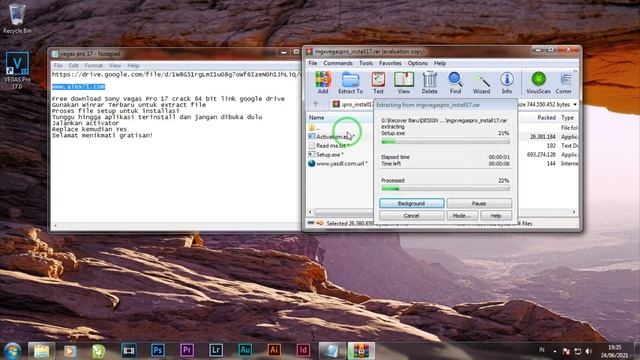Viewport: 640px width, 360px height.
Task: Open the View menu in Notepad
Action: pyautogui.click(x=115, y=65)
